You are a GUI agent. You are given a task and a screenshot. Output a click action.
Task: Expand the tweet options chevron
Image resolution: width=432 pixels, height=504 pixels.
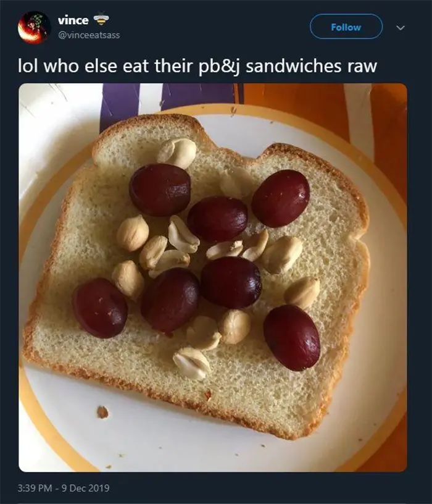point(400,28)
